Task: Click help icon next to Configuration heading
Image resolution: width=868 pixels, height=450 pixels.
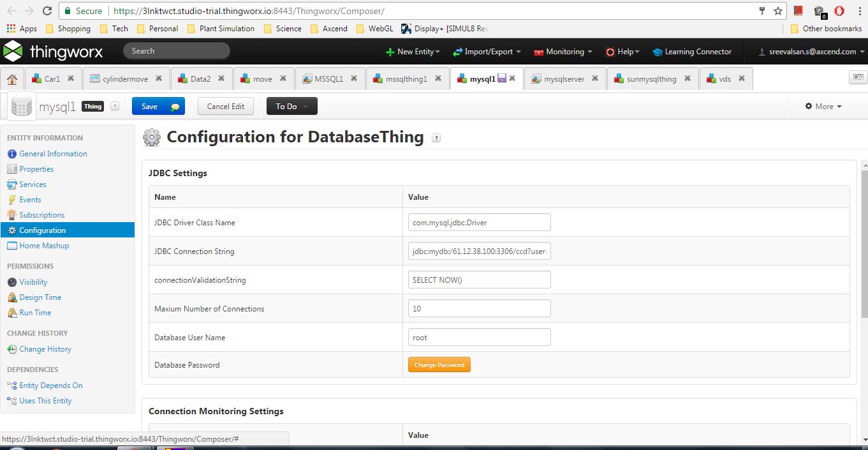Action: click(x=436, y=137)
